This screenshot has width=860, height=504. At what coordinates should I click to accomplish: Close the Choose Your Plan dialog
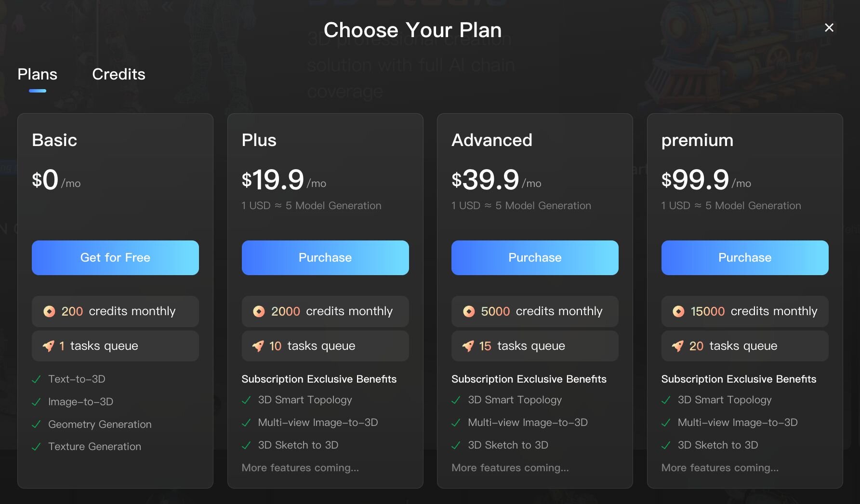pyautogui.click(x=829, y=28)
